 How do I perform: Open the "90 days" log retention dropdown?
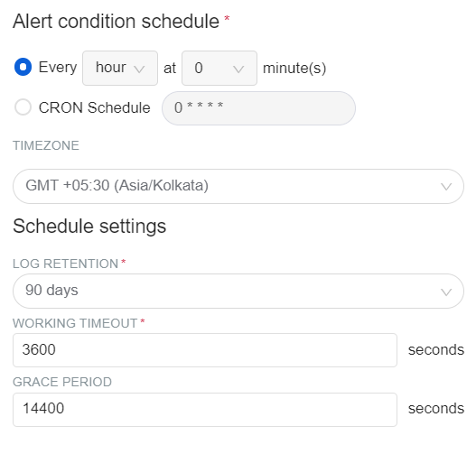click(x=238, y=292)
